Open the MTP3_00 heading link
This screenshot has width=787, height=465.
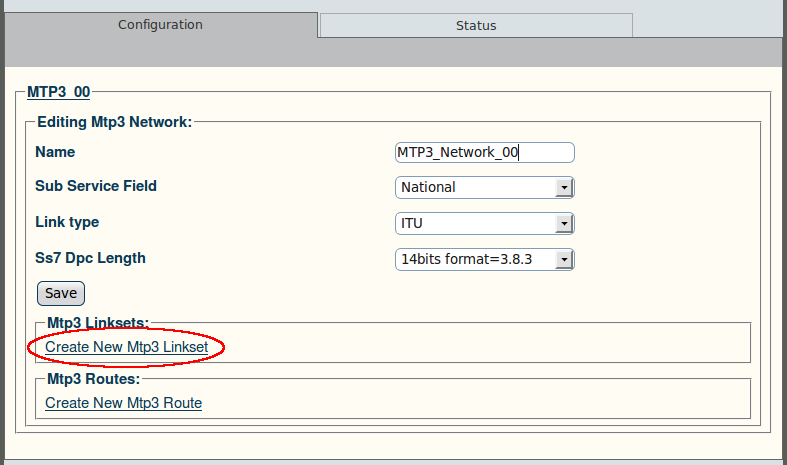(x=59, y=92)
